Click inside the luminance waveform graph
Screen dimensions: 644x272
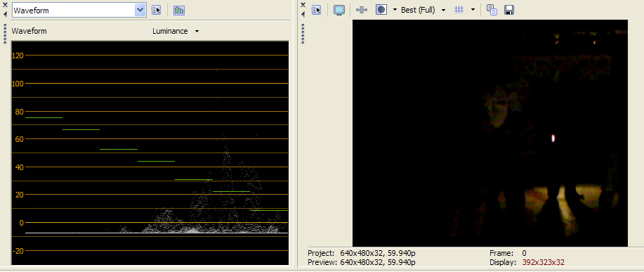click(150, 153)
